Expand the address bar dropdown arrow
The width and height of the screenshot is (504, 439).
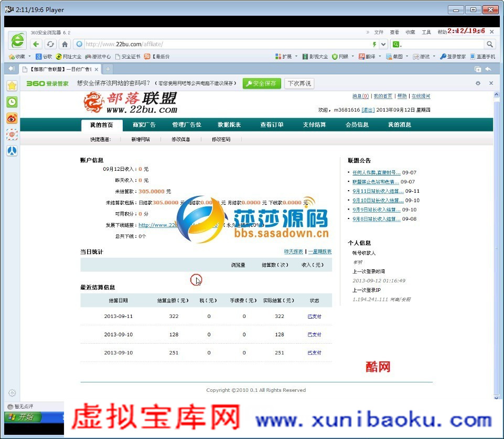point(383,45)
